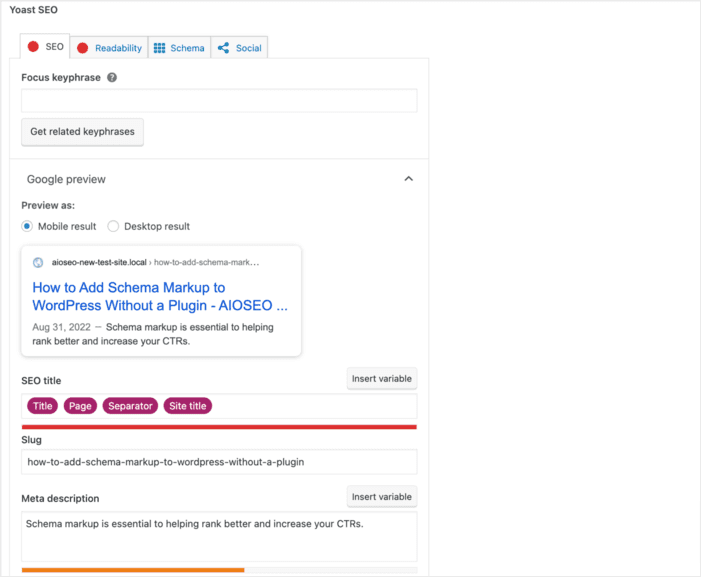Click the Social share icon
Viewport: 701px width, 577px height.
pos(224,48)
